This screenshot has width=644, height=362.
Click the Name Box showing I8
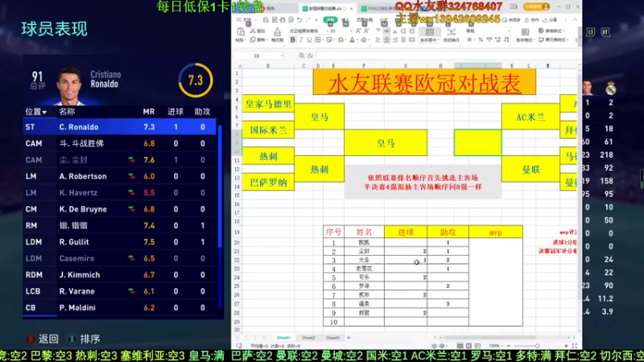(257, 56)
